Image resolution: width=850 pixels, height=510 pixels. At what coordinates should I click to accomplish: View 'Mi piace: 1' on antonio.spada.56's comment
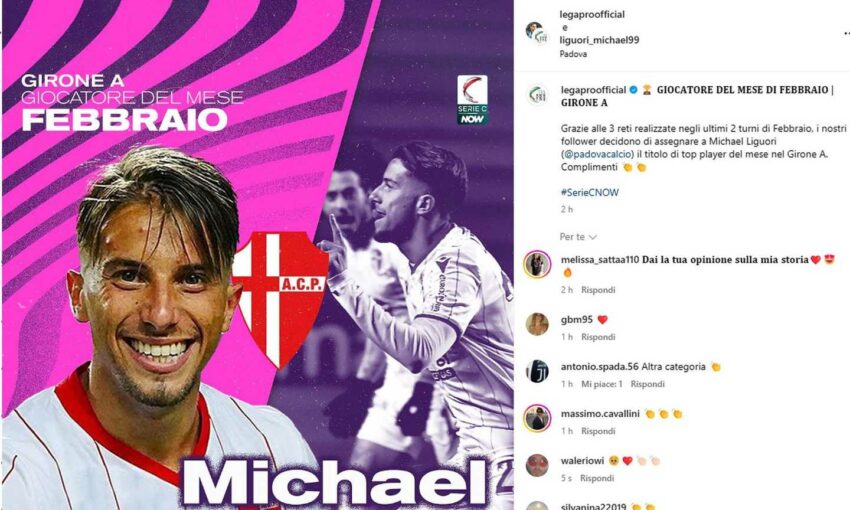602,384
